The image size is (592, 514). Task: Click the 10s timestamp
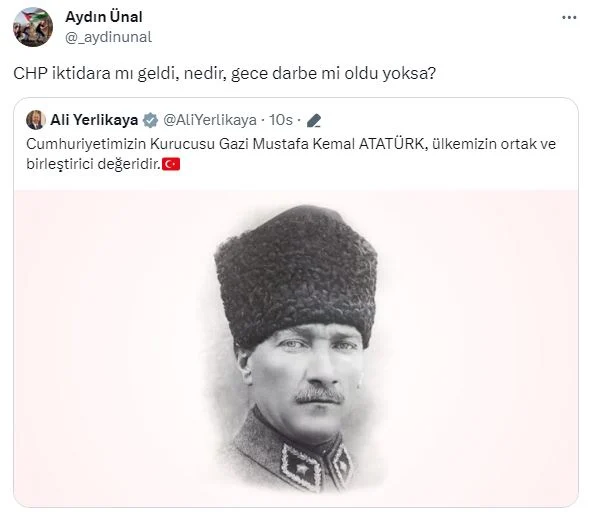click(x=281, y=120)
